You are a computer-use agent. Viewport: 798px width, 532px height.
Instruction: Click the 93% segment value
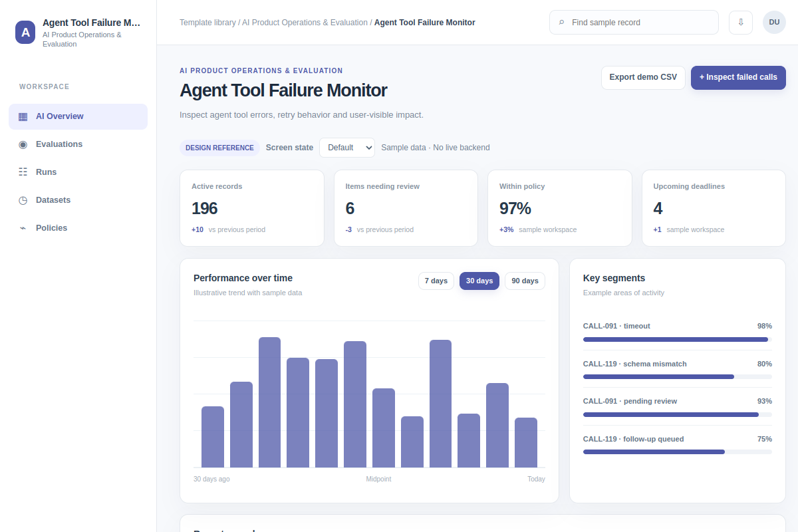(765, 401)
